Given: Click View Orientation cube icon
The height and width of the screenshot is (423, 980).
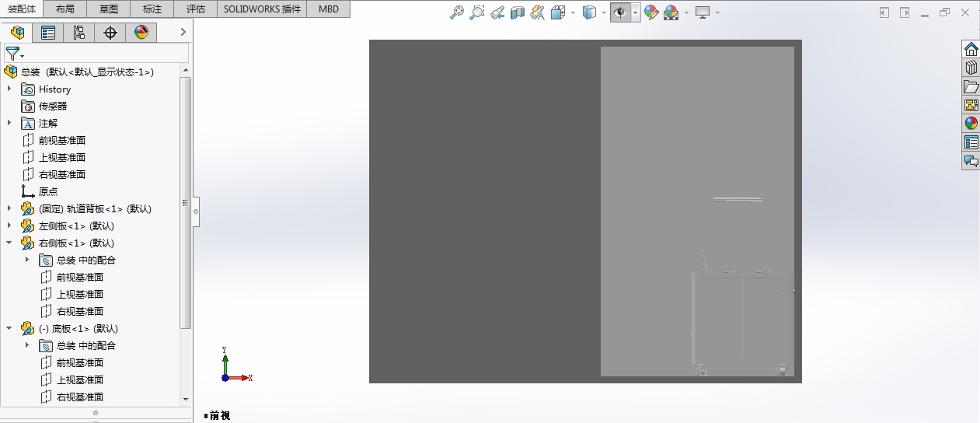Looking at the screenshot, I should click(558, 12).
